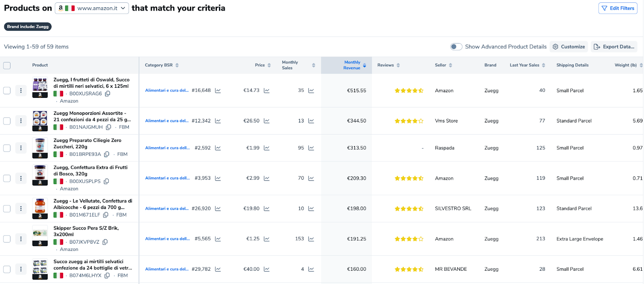Copy ASIN B01BRPE93A with copy icon
The image size is (644, 284).
[107, 154]
